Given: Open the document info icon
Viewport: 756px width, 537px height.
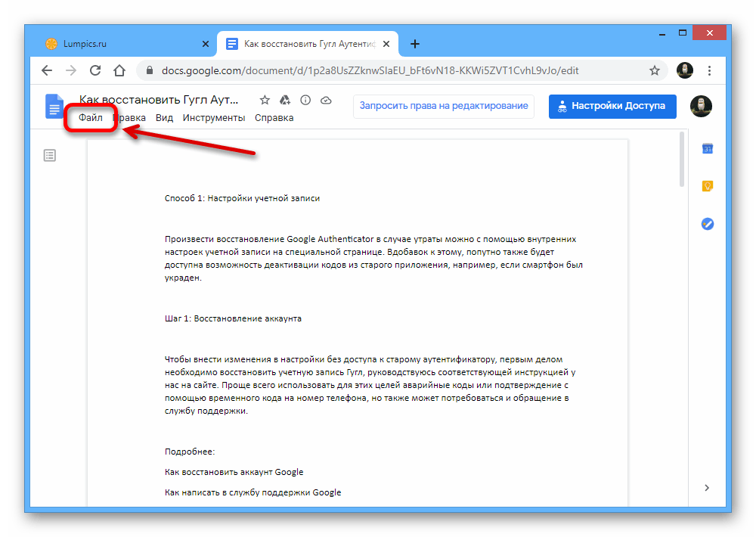Looking at the screenshot, I should tap(305, 100).
